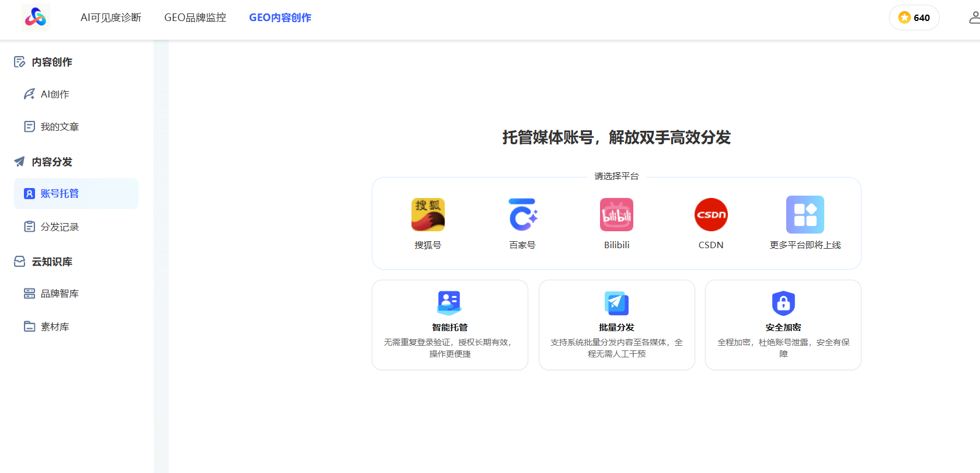The width and height of the screenshot is (980, 473).
Task: Select the 账号托管 menu item
Action: tap(76, 193)
